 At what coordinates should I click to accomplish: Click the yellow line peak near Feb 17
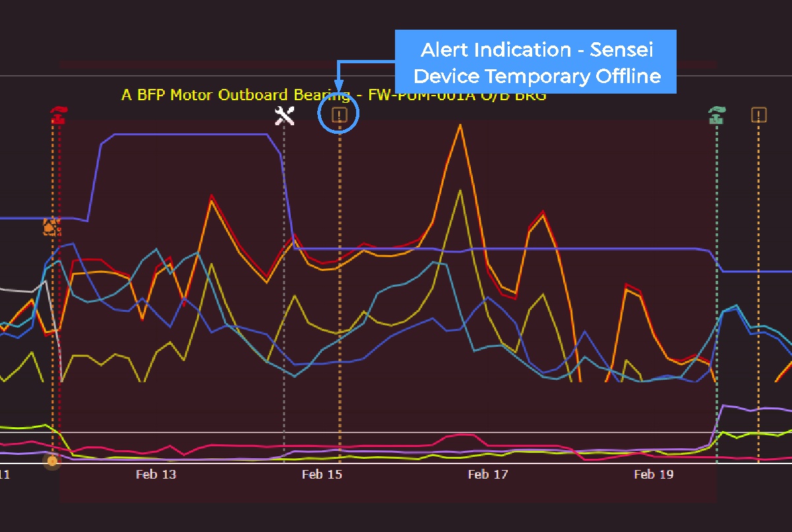point(460,191)
